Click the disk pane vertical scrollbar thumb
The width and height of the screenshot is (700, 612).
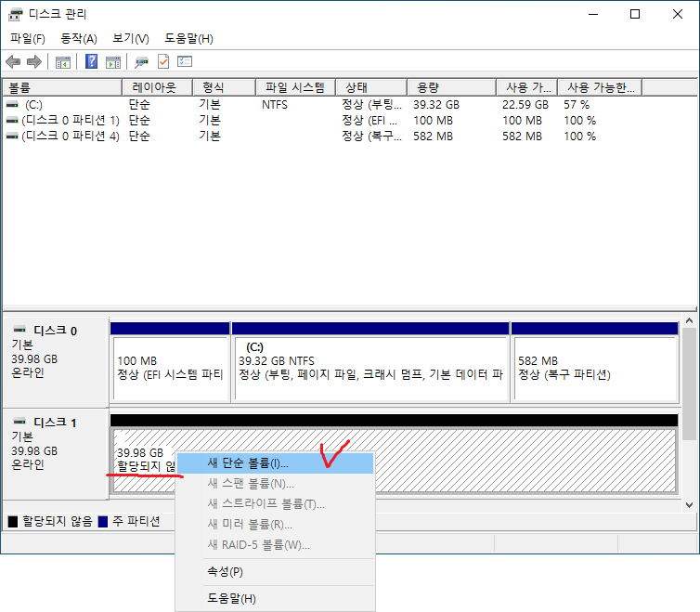click(x=689, y=384)
